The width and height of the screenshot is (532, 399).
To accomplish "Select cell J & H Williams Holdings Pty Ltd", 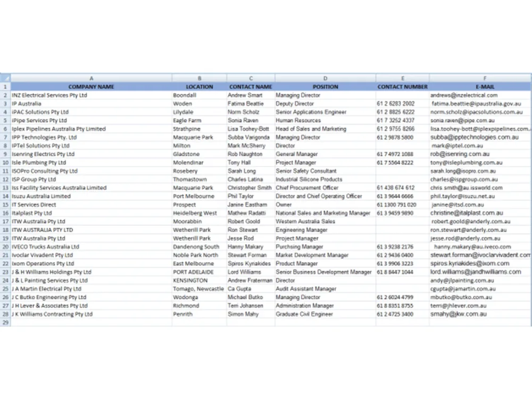I will click(x=92, y=272).
